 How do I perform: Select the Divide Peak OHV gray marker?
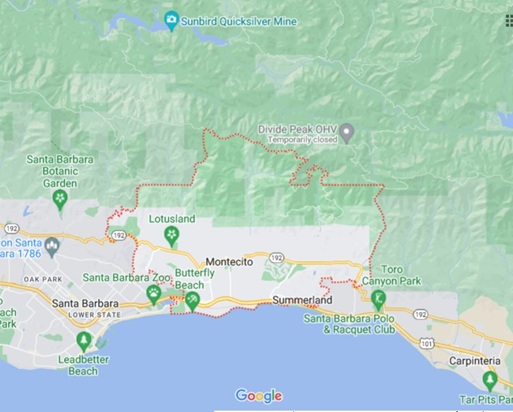coord(347,133)
